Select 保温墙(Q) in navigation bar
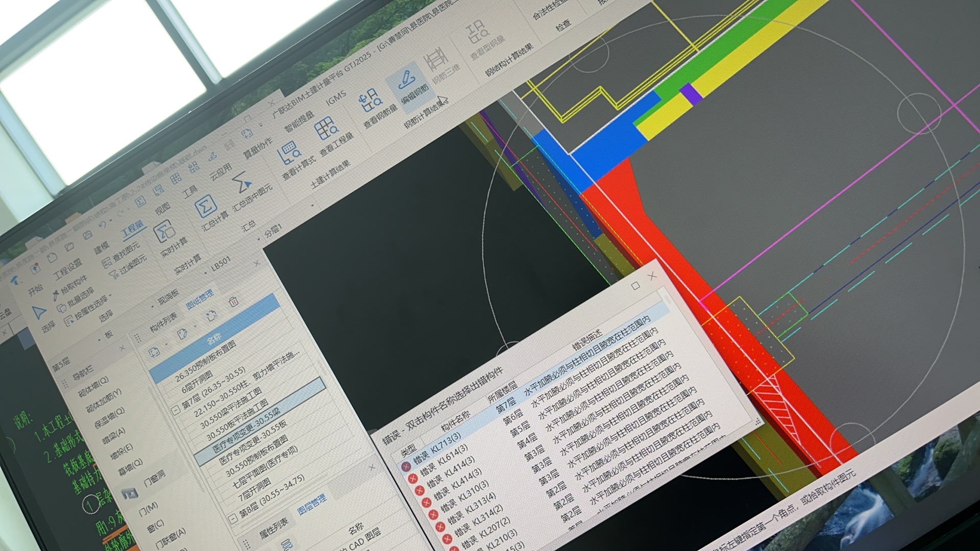This screenshot has width=980, height=551. point(110,417)
